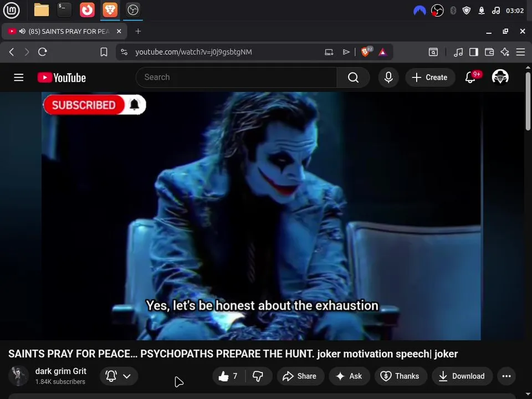Open a new browser tab
Screen dimensions: 532x399
coord(138,32)
